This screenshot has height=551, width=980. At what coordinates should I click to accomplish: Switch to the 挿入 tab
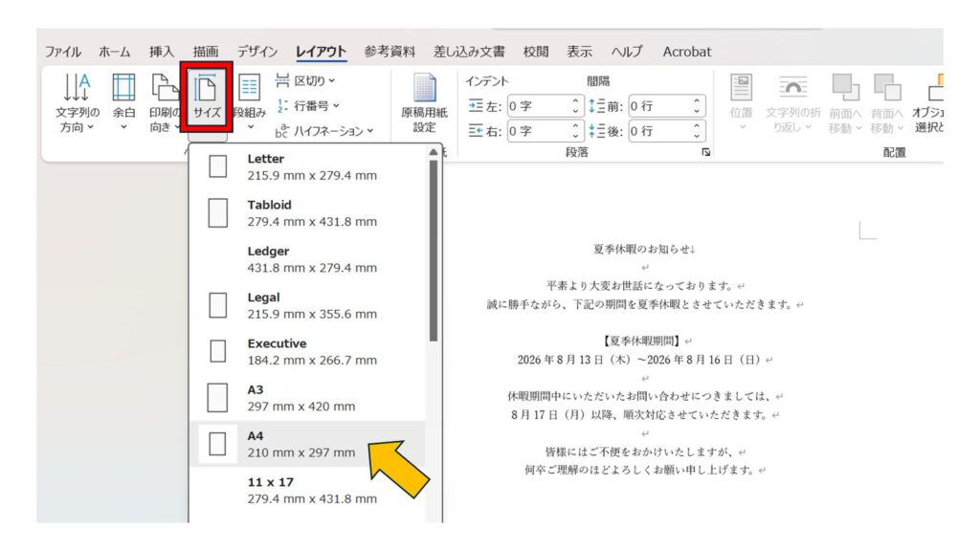tap(162, 52)
